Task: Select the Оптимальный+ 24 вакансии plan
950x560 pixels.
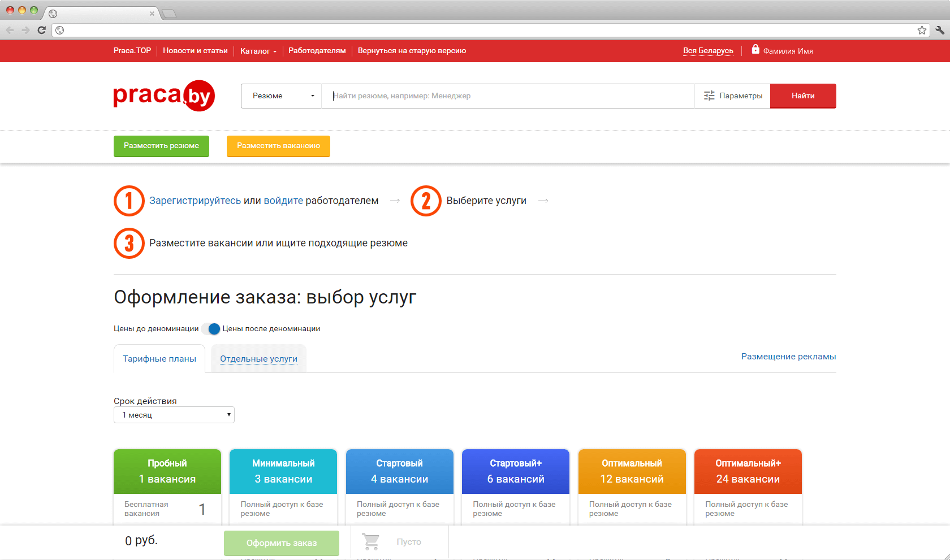Action: tap(748, 471)
